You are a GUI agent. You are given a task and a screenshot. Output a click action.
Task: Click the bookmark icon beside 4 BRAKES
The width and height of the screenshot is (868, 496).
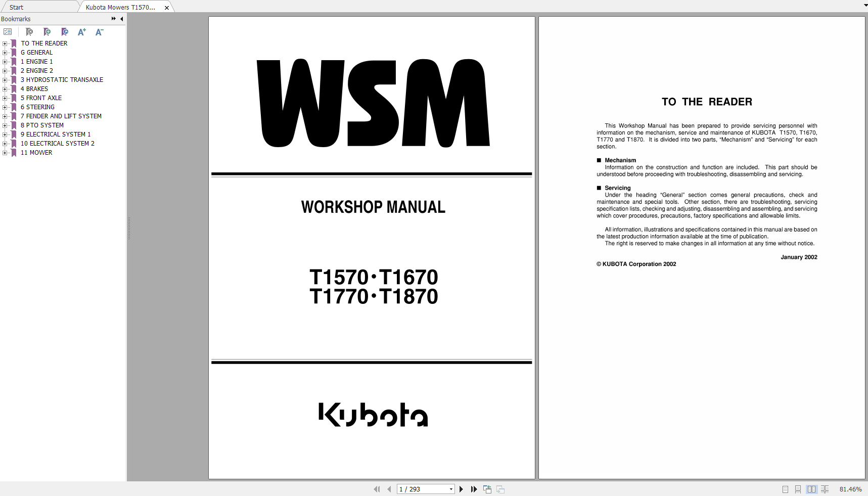click(14, 89)
